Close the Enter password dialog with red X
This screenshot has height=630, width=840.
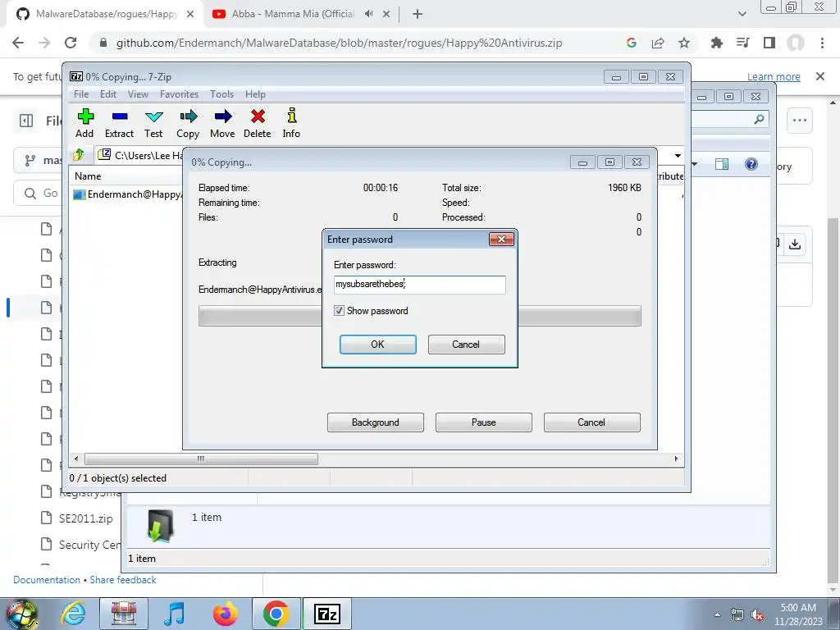[501, 239]
